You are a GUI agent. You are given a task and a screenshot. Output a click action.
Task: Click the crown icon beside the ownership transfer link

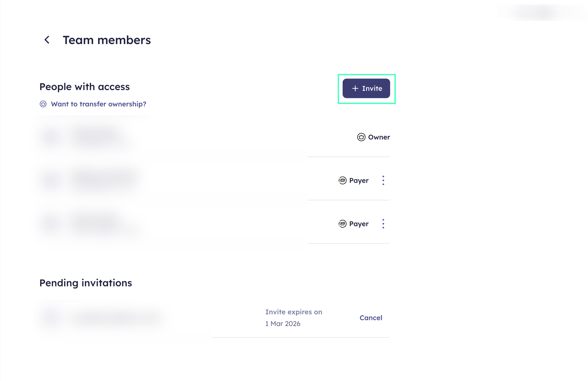[43, 104]
